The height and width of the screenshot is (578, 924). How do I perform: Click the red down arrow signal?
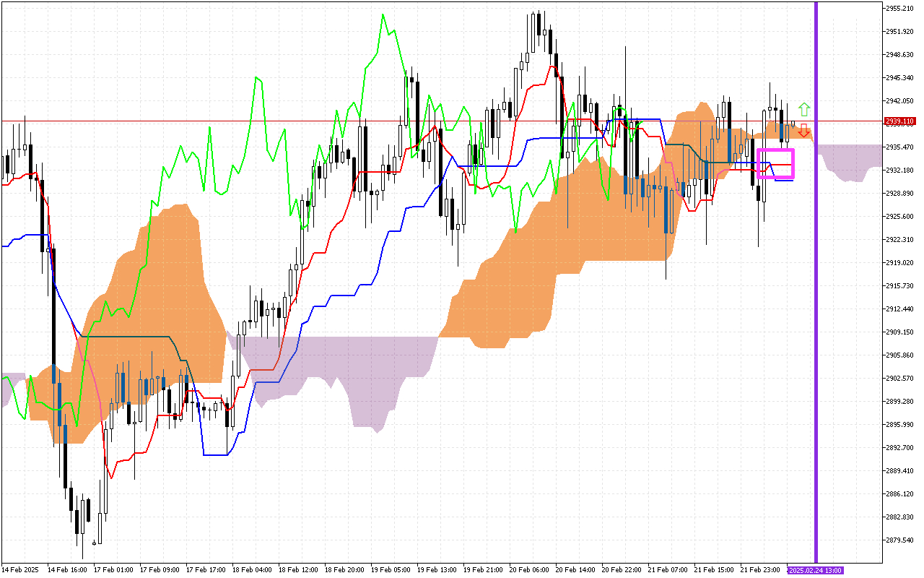click(x=804, y=131)
